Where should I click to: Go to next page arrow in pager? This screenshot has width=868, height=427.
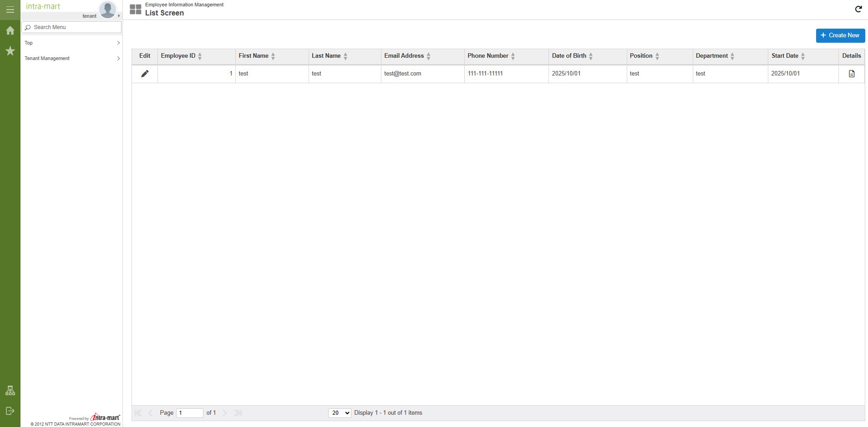pos(224,413)
